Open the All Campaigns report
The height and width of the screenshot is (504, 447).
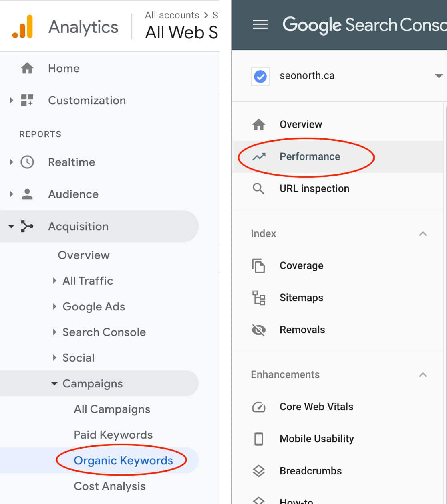tap(112, 409)
